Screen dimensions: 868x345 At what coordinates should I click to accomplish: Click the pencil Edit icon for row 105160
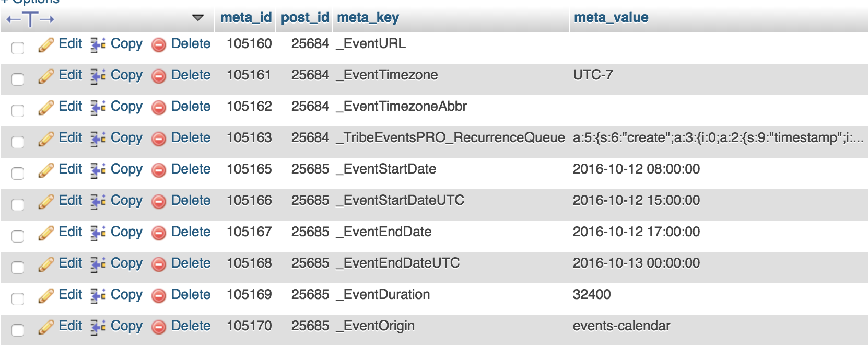pyautogui.click(x=46, y=45)
